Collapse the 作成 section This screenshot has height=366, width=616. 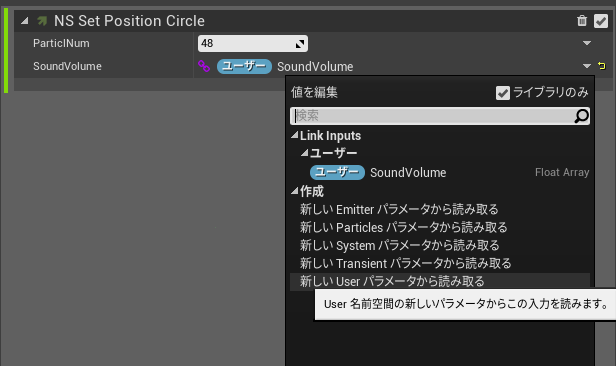[295, 191]
